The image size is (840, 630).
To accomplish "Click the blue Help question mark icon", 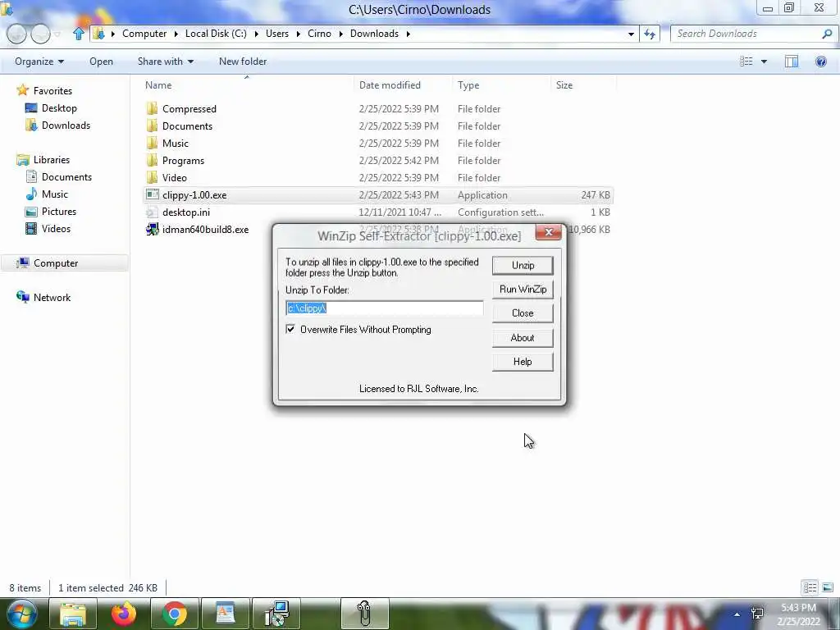I will (820, 62).
